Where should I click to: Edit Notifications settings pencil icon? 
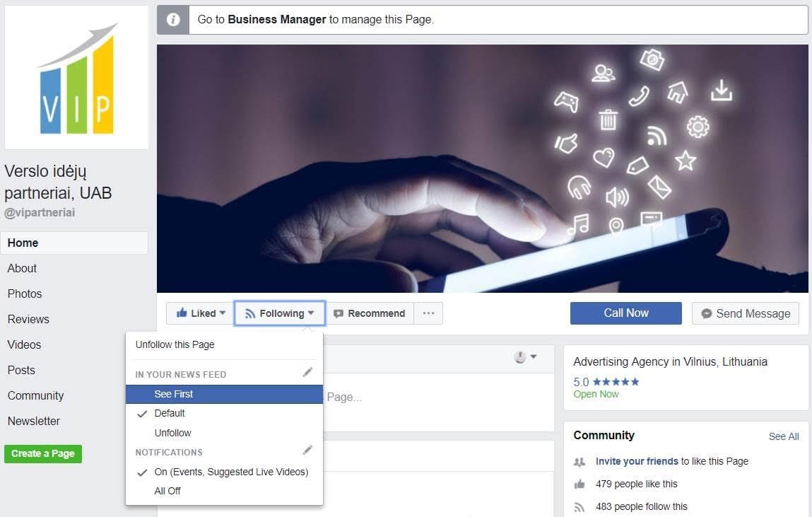307,451
